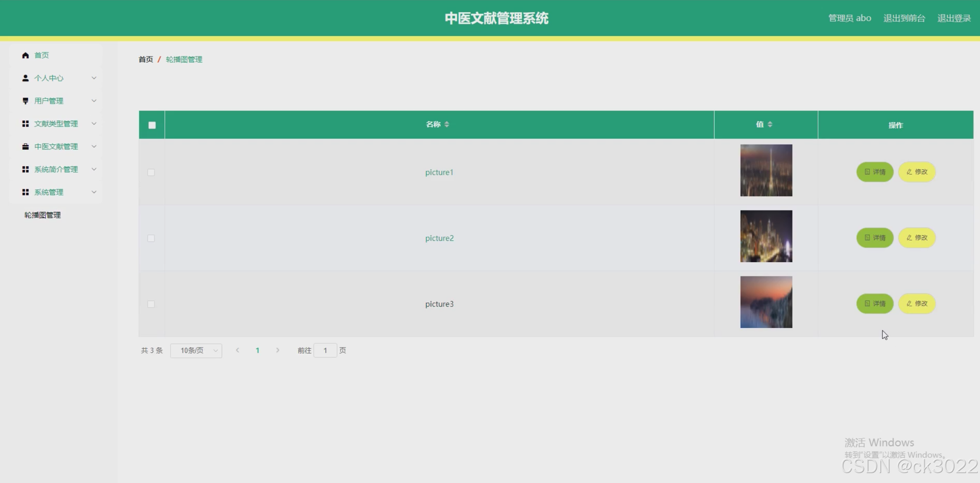Check the checkbox for picture3 row
The width and height of the screenshot is (980, 483).
pos(151,304)
